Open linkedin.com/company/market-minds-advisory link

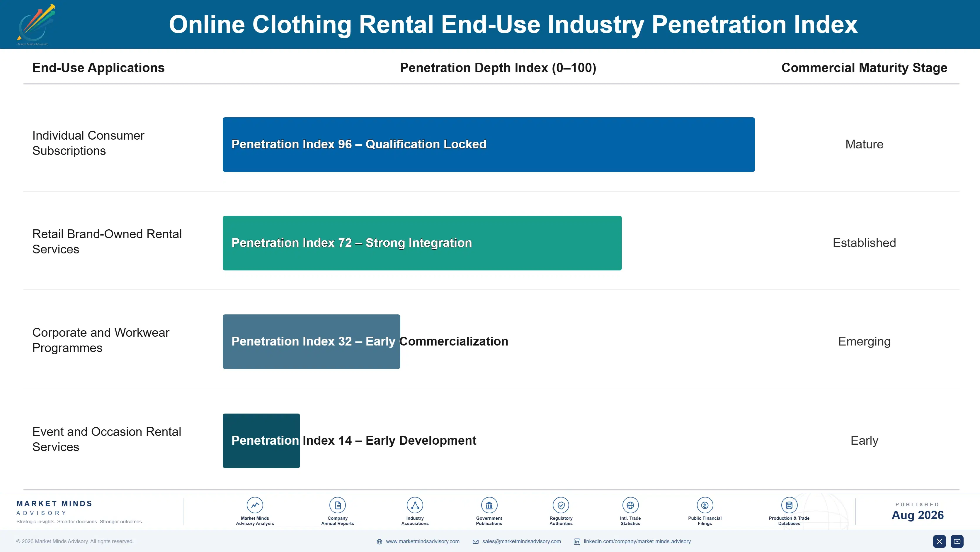[637, 541]
